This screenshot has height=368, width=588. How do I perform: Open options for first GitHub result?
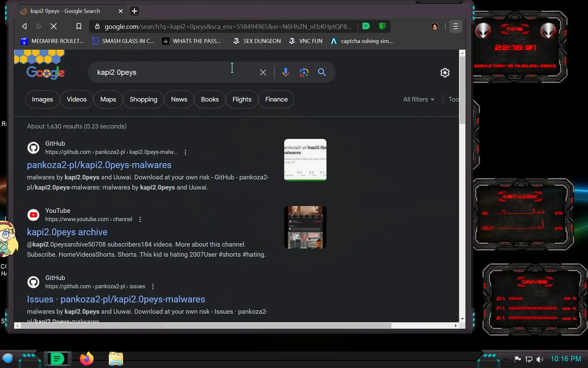[x=185, y=152]
